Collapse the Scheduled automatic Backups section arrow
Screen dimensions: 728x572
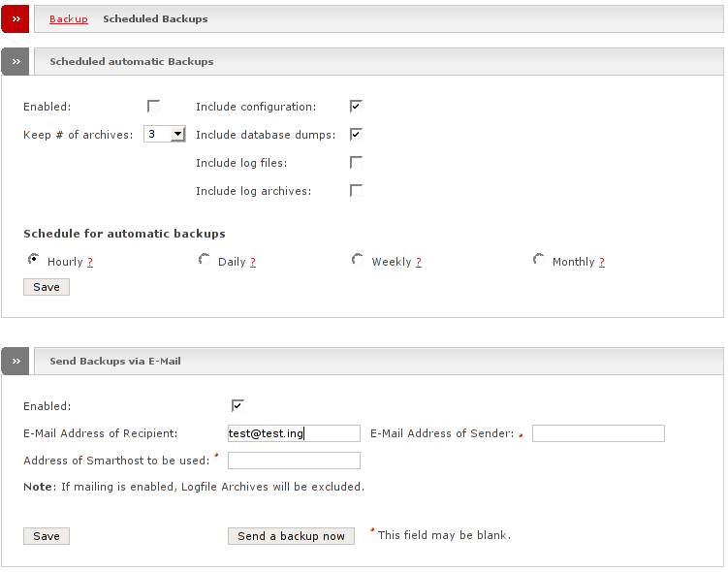coord(15,61)
